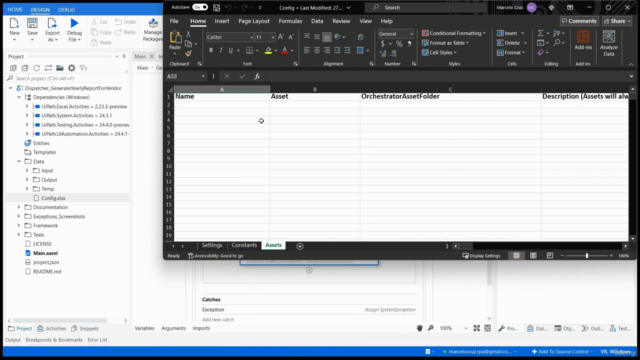Click the Insert Function fx icon
The height and width of the screenshot is (360, 640).
coord(257,76)
